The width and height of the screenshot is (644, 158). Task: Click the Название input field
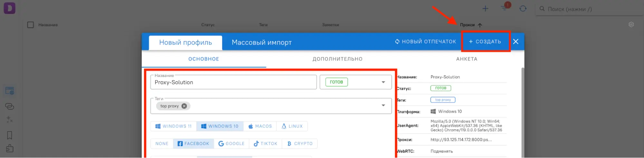234,82
